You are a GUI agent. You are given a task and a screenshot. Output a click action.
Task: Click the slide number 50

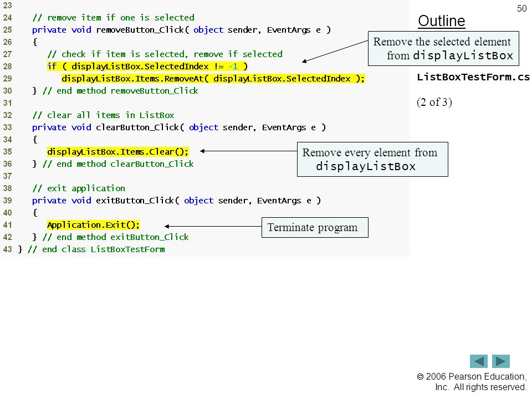click(521, 8)
